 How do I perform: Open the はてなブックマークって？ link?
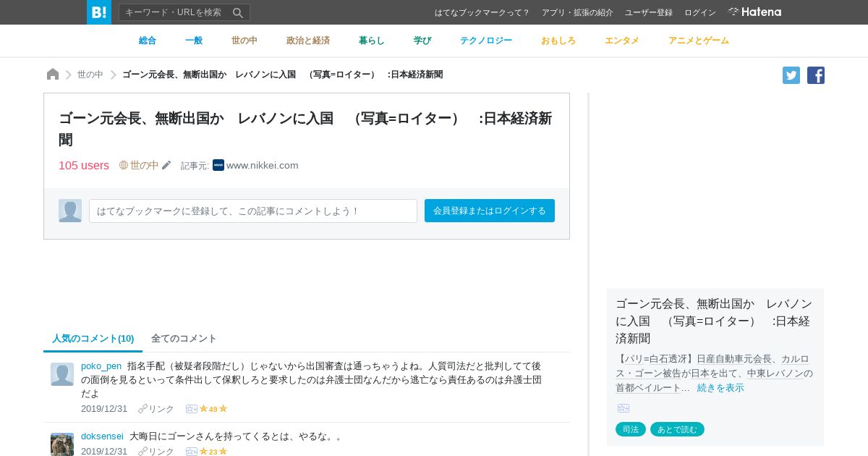tap(482, 12)
